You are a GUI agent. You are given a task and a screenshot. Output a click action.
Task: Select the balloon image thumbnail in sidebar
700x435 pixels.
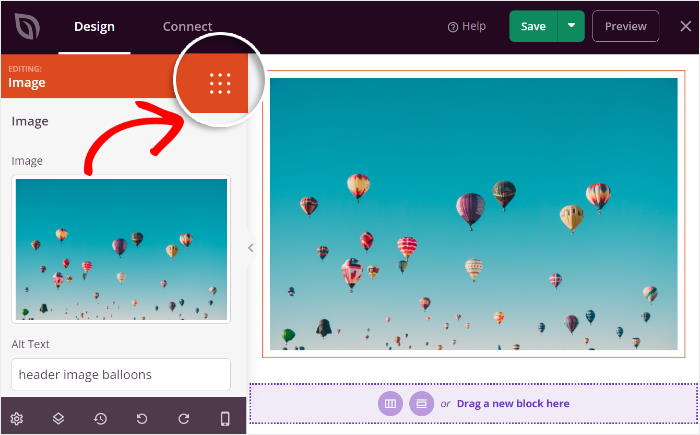click(x=121, y=250)
